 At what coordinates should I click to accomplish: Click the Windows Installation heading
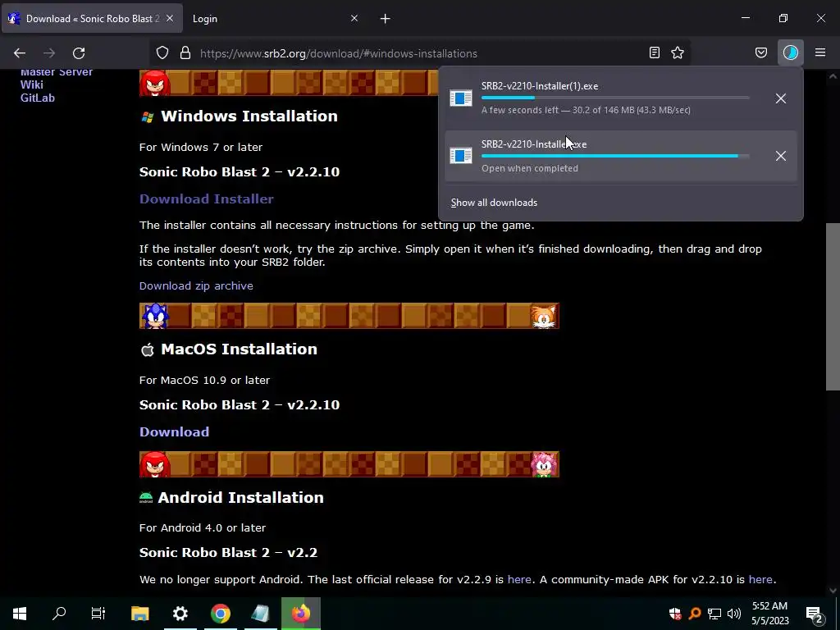coord(249,116)
